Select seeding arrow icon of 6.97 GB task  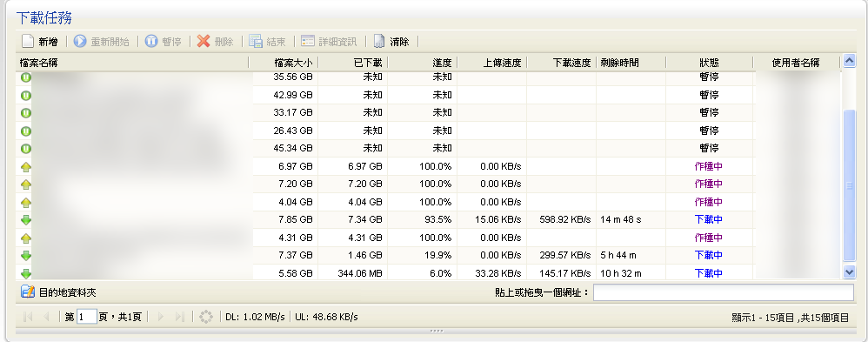coord(25,167)
